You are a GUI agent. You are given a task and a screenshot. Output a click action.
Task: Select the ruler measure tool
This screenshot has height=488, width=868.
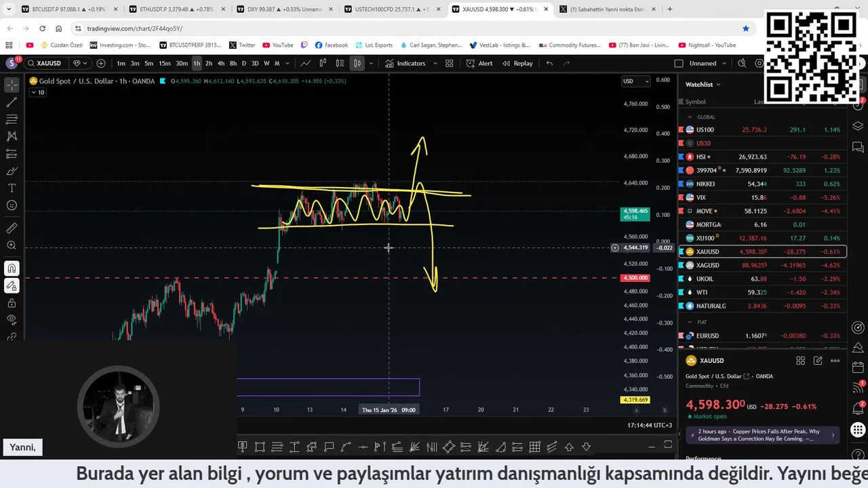[12, 228]
